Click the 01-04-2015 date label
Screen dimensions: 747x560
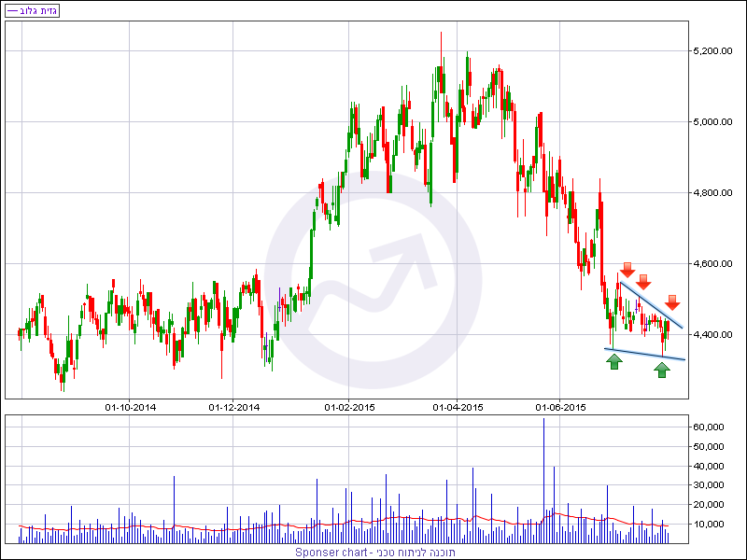tap(458, 407)
